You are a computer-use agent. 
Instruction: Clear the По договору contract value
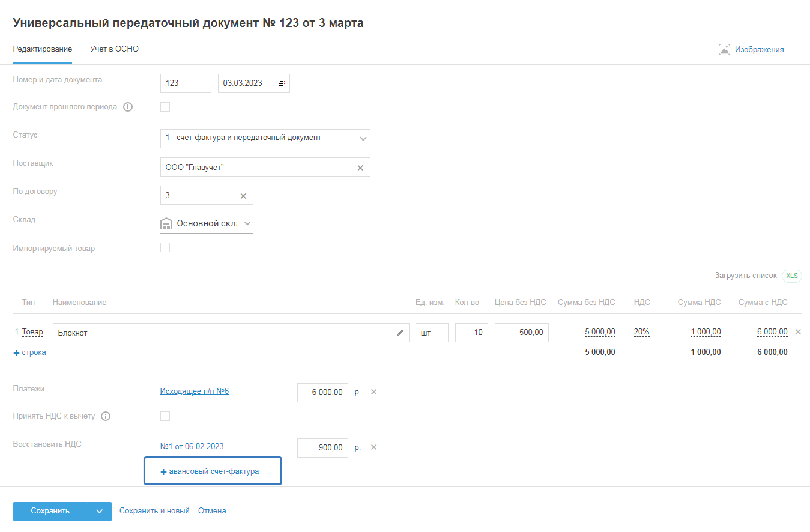(243, 196)
